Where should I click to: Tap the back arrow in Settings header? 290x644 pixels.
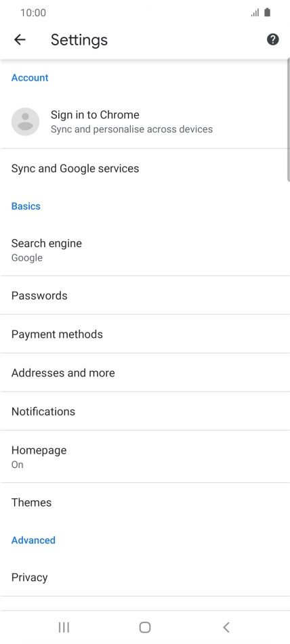(20, 39)
